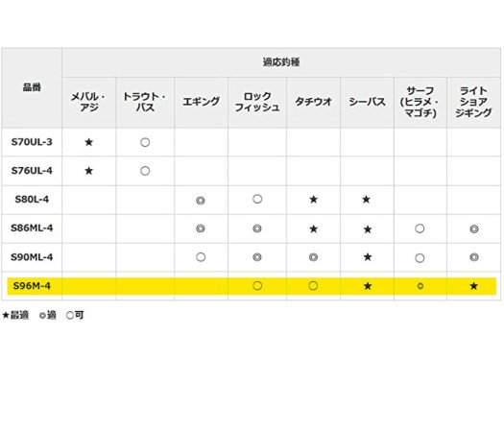
Task: Click the circle for S96M-4 under ロックフィッシュ
Action: click(x=257, y=285)
